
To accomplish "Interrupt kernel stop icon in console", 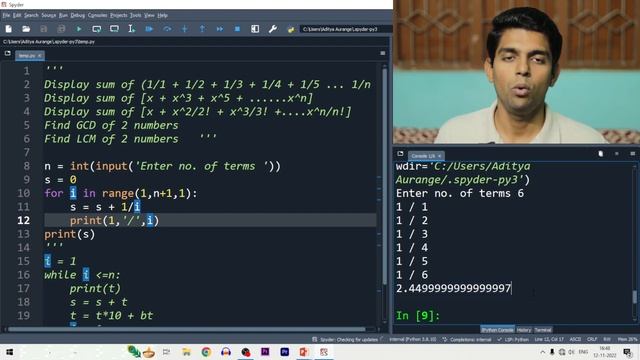I will pos(616,154).
